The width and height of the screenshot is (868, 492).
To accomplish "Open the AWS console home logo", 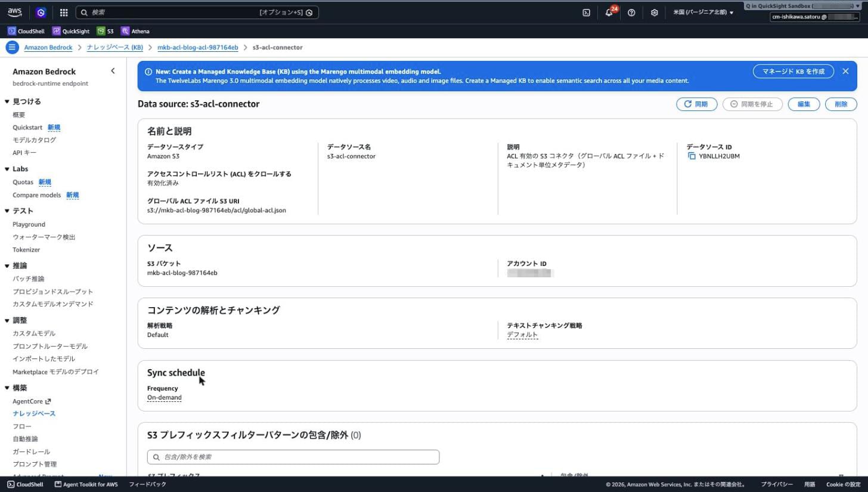I will click(x=15, y=12).
